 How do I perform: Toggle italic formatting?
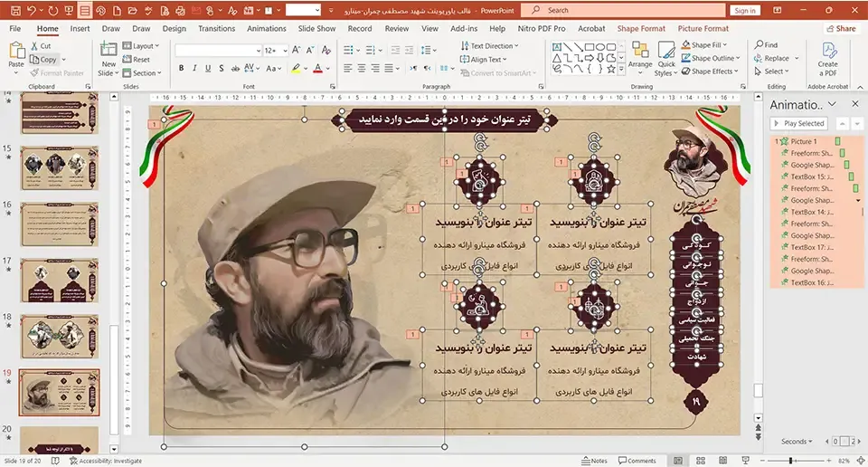pyautogui.click(x=195, y=69)
